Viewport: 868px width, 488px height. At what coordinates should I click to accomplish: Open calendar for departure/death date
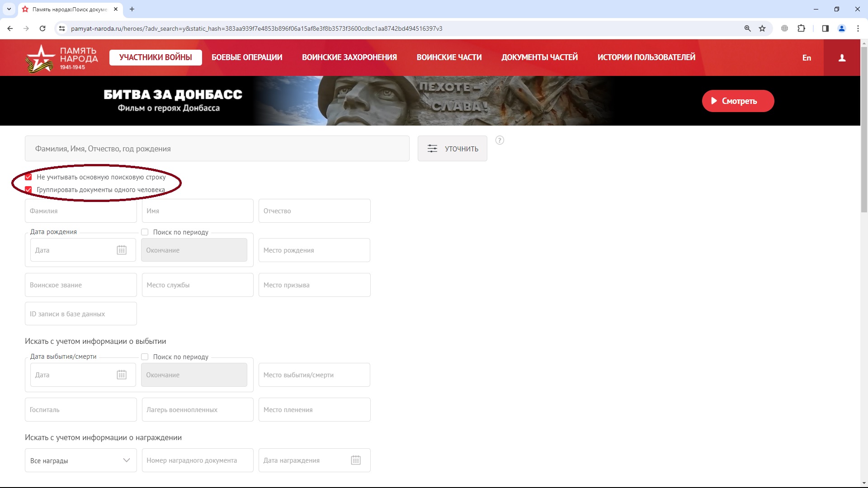[122, 375]
